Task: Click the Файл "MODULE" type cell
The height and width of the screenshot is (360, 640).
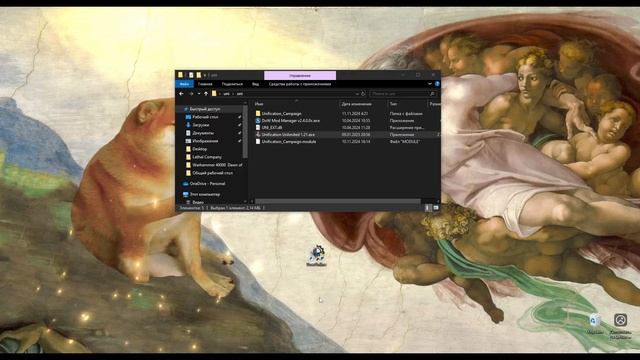Action: click(405, 142)
